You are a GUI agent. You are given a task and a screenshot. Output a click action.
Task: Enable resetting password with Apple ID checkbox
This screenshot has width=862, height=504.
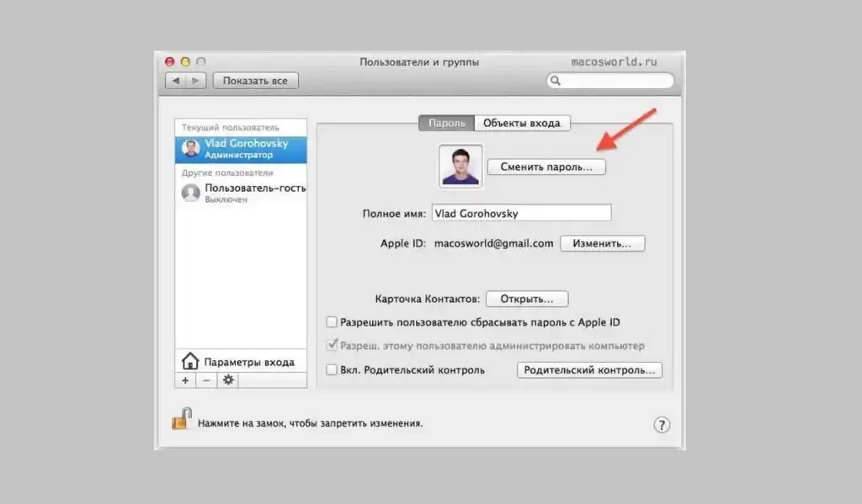coord(332,322)
